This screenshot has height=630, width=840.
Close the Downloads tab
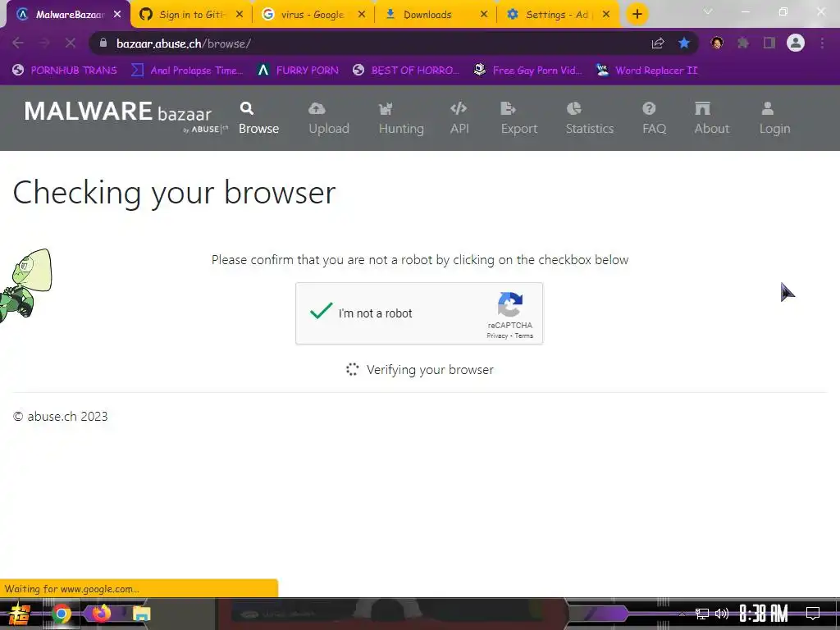tap(484, 15)
